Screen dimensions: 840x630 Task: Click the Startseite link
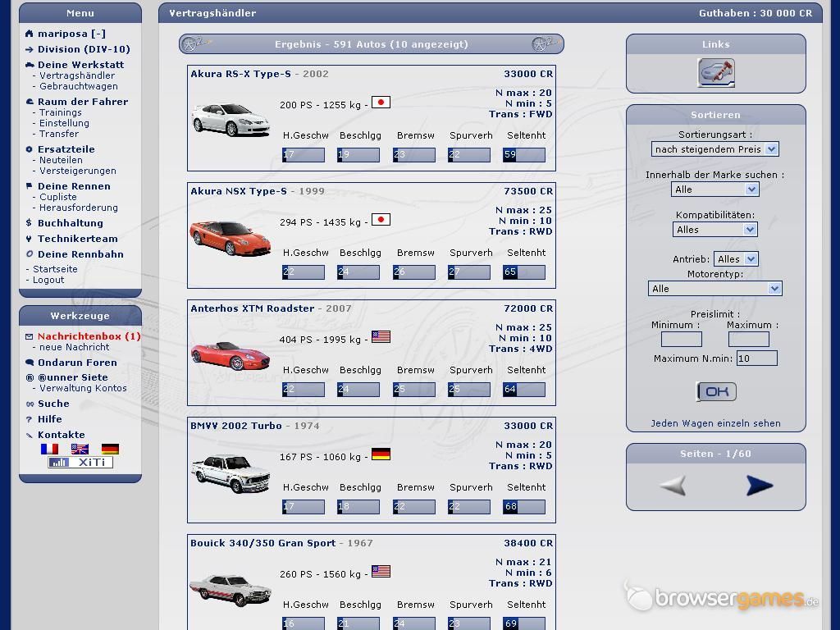click(55, 269)
